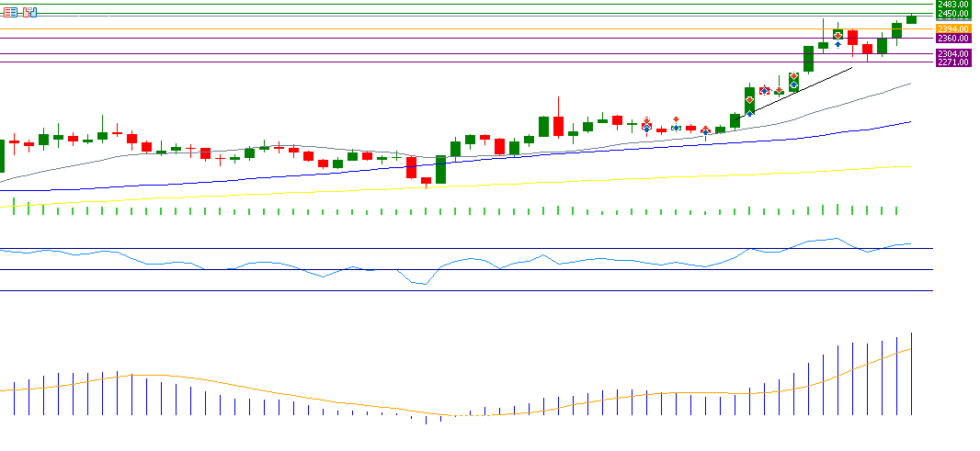Image resolution: width=980 pixels, height=451 pixels.
Task: Select the 2450.00 green price label
Action: coord(952,14)
